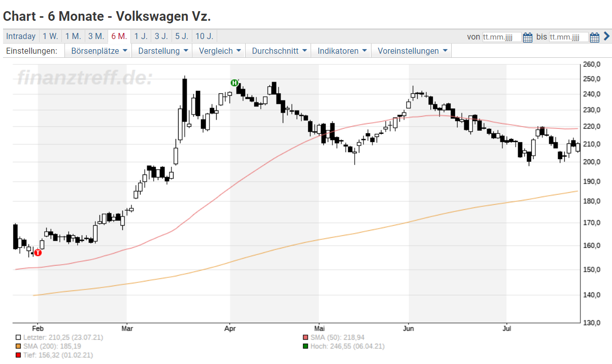Focus the 'von' start date field
612x364 pixels.
502,37
